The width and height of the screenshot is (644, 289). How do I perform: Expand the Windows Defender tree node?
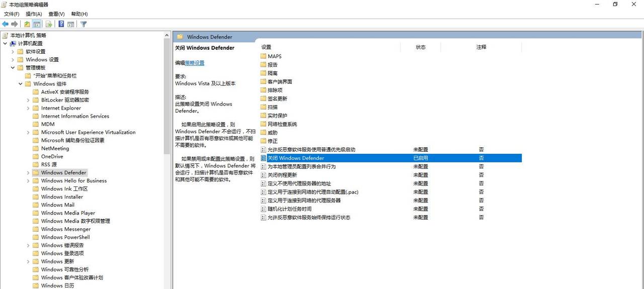pos(28,173)
